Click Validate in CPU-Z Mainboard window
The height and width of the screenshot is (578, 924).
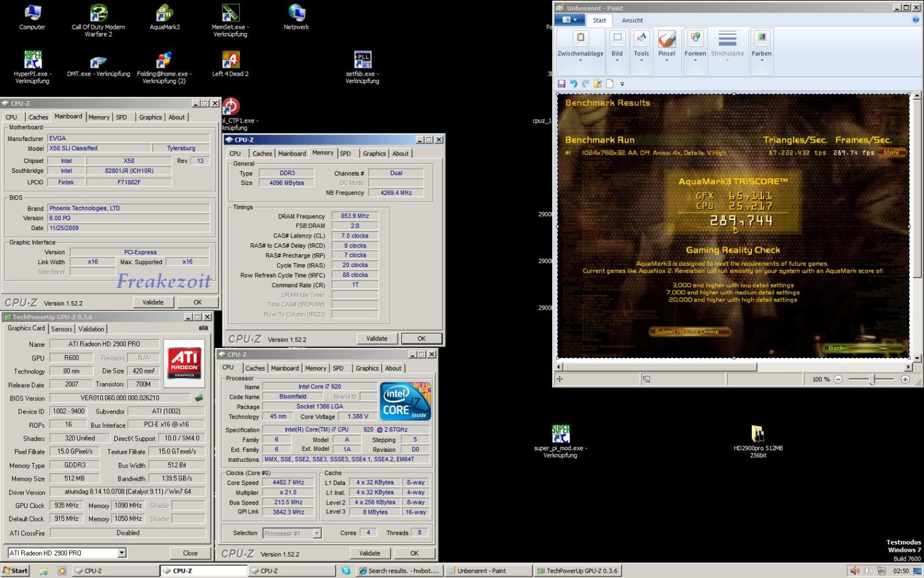tap(153, 302)
